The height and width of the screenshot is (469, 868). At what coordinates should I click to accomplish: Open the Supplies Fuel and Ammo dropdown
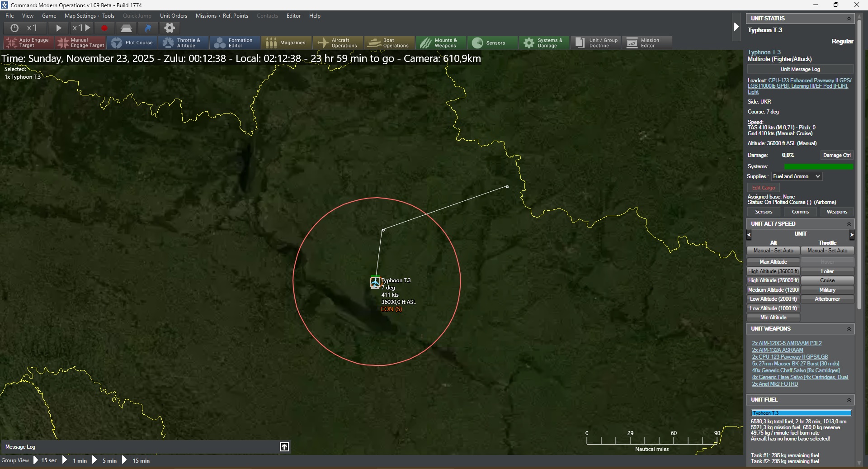point(797,176)
